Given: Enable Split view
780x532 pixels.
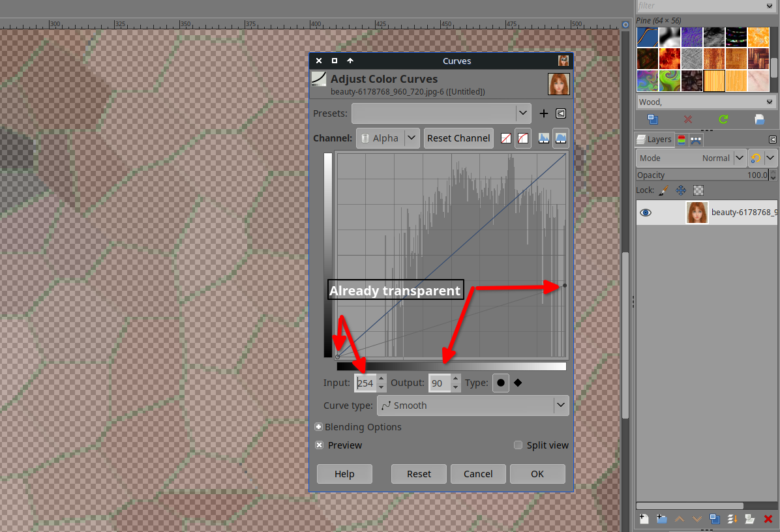Looking at the screenshot, I should click(518, 445).
